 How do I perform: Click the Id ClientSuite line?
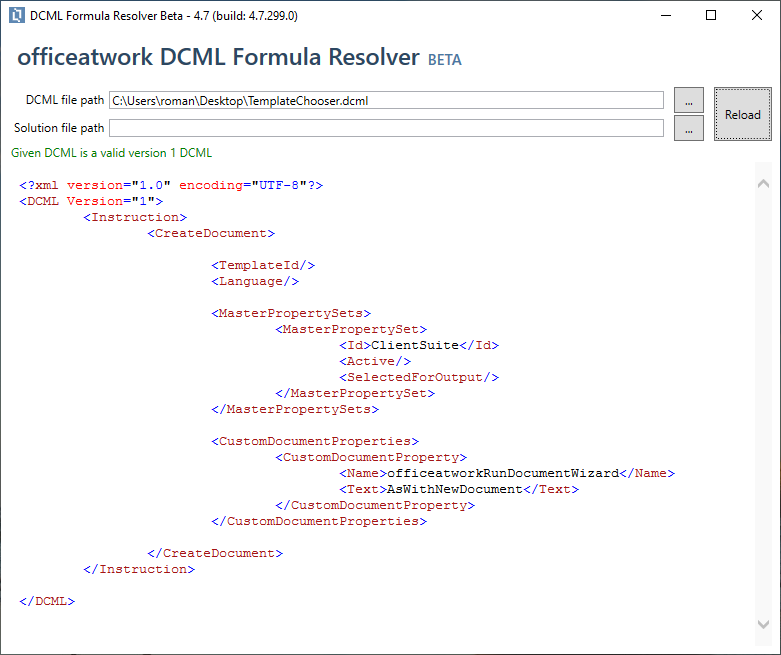(x=419, y=345)
